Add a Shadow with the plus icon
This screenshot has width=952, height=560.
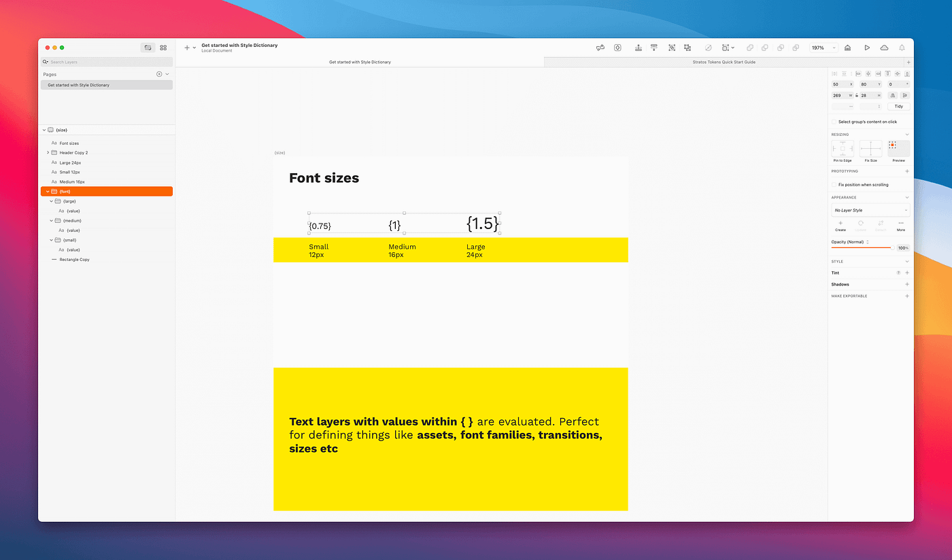[x=907, y=284]
